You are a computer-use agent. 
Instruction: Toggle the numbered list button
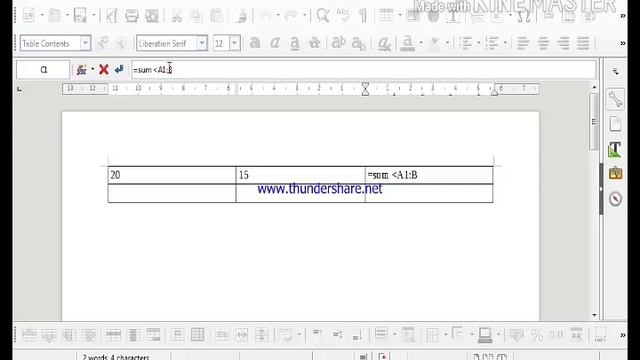[x=493, y=43]
